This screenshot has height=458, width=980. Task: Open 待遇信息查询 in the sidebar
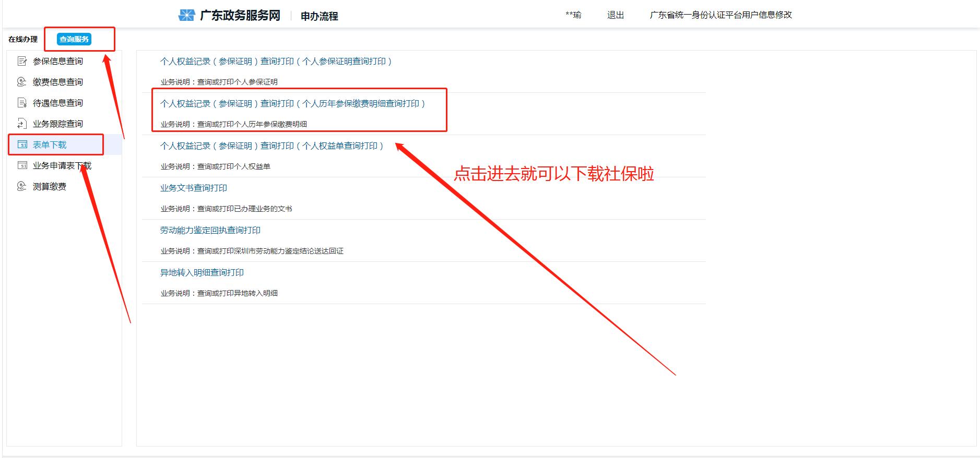(x=58, y=103)
